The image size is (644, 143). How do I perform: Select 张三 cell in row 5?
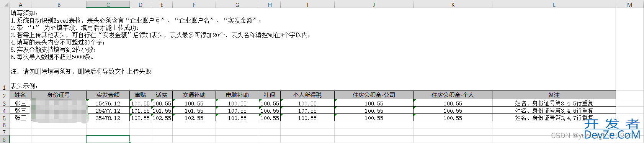tap(20, 118)
